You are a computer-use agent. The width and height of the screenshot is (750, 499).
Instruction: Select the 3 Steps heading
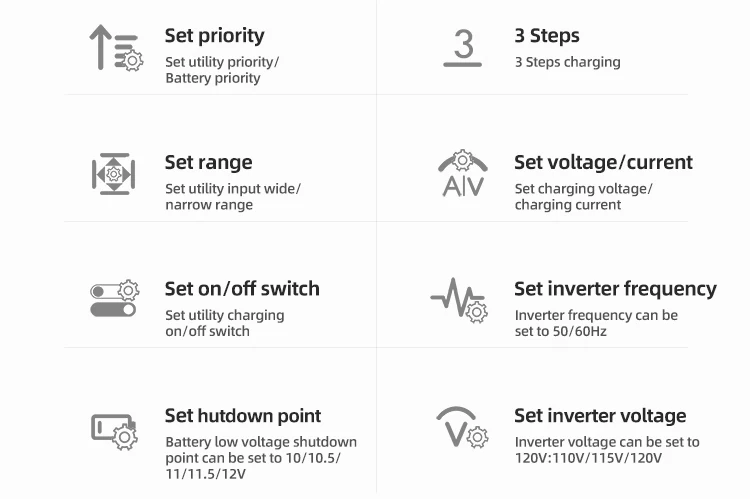(x=546, y=36)
